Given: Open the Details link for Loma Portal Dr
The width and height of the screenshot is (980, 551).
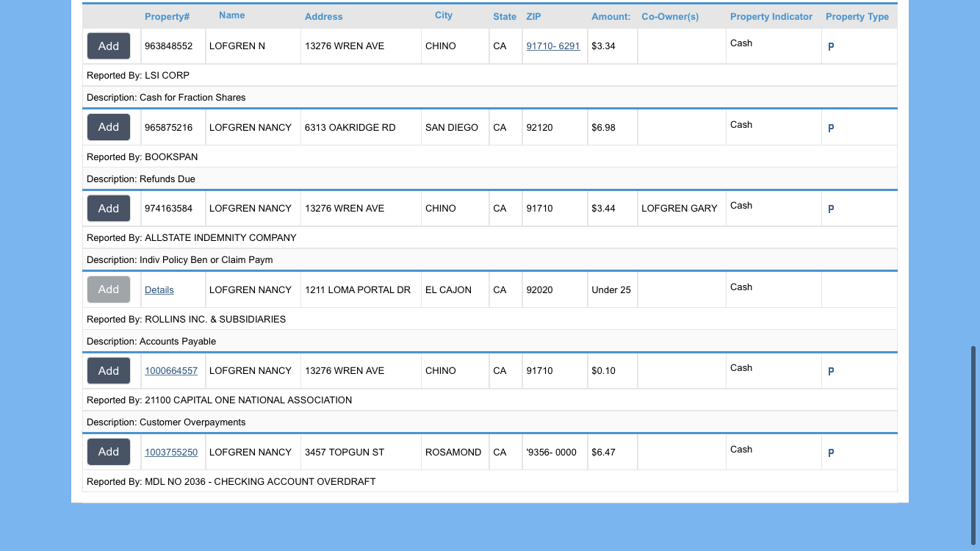Looking at the screenshot, I should [159, 290].
